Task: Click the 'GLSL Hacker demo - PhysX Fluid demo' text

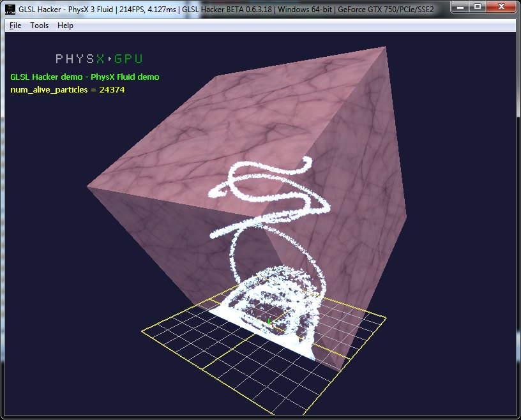Action: coord(85,77)
